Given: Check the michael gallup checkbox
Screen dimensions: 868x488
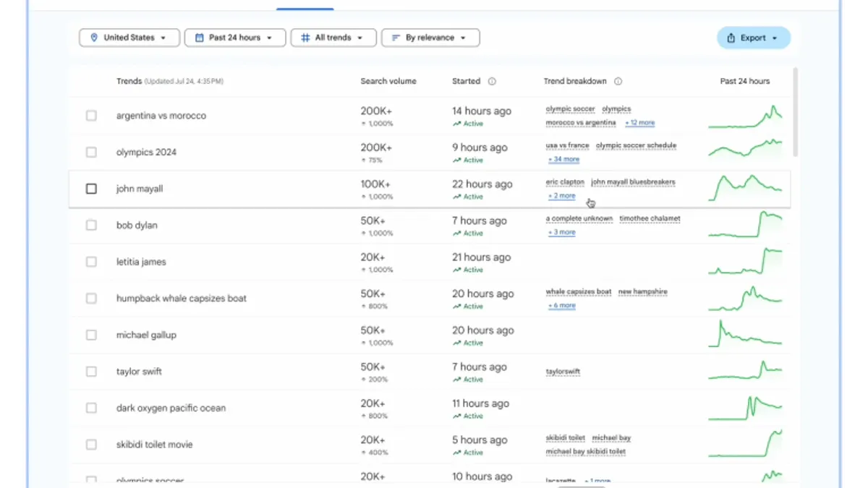Looking at the screenshot, I should (91, 335).
